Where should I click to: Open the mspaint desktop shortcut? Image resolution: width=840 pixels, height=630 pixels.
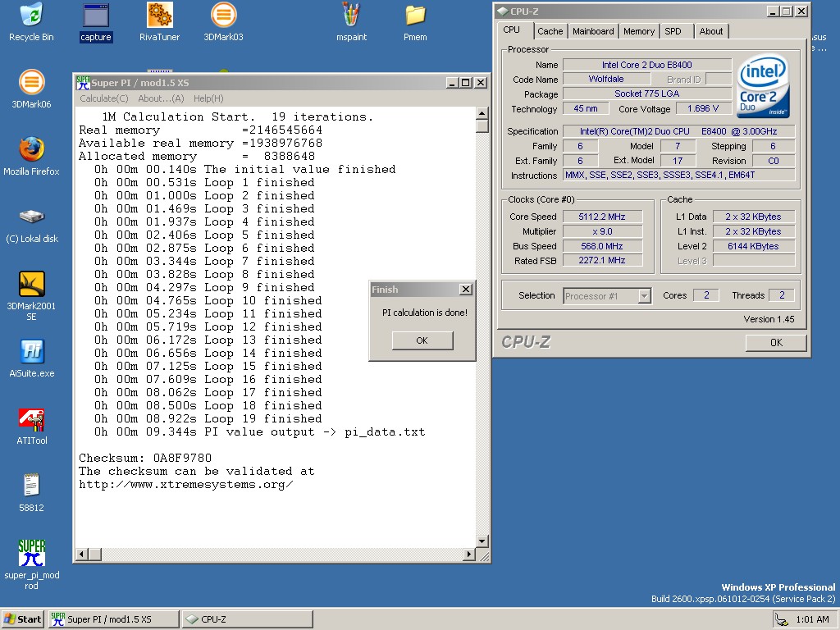(351, 21)
